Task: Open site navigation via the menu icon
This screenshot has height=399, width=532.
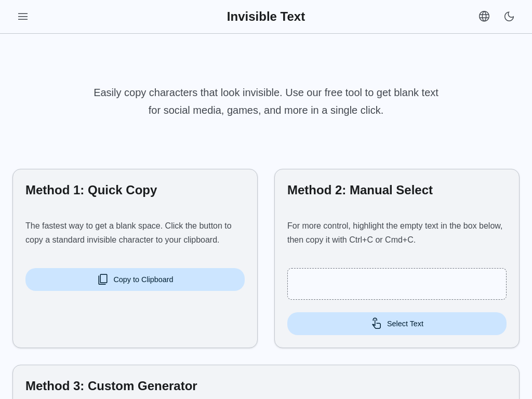Action: 23,16
